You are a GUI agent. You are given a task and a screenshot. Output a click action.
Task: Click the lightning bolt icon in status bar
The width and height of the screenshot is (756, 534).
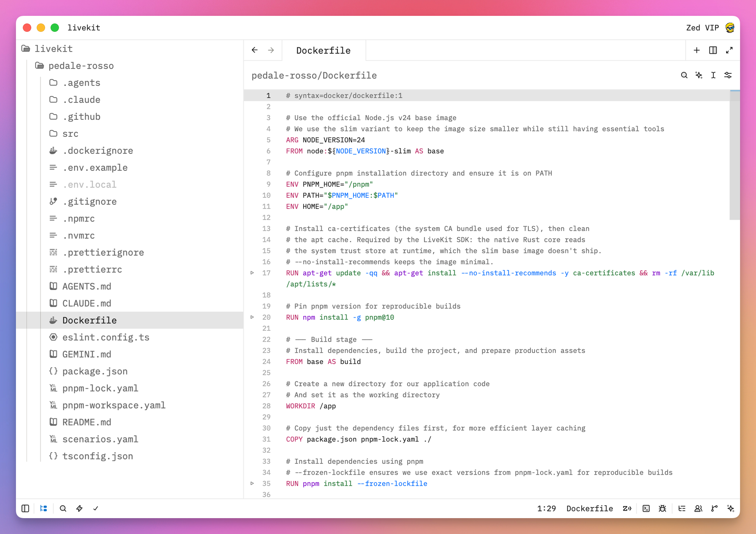pos(79,508)
